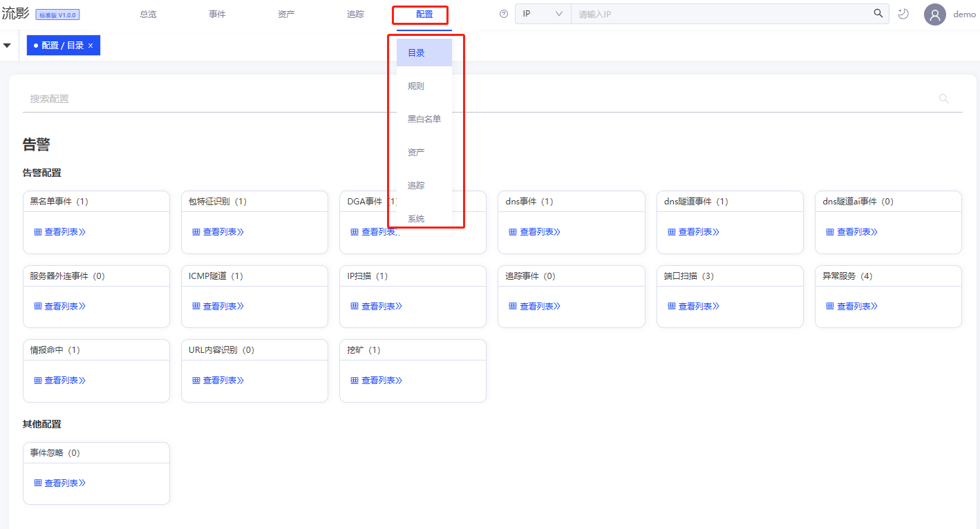Screen dimensions: 980x529
Task: Click the help question mark icon
Action: 504,14
